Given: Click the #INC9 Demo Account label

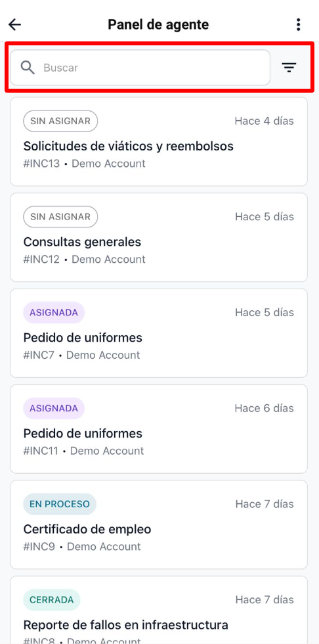Looking at the screenshot, I should [x=82, y=547].
